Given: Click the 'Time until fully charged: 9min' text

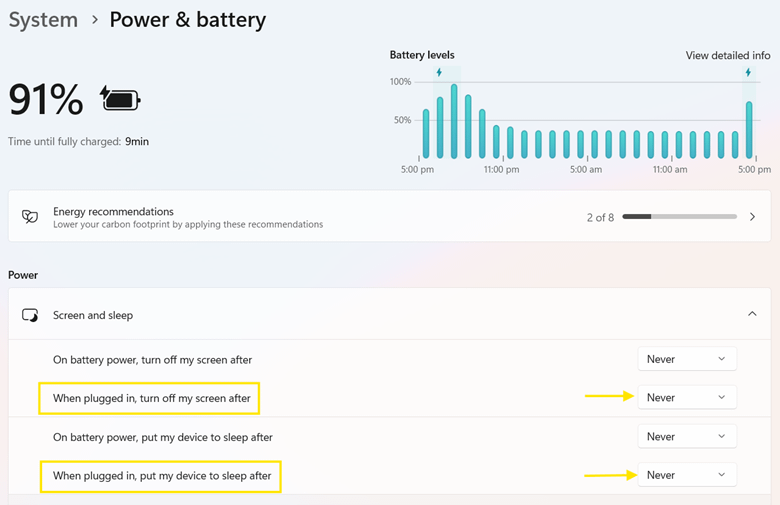Looking at the screenshot, I should tap(79, 141).
